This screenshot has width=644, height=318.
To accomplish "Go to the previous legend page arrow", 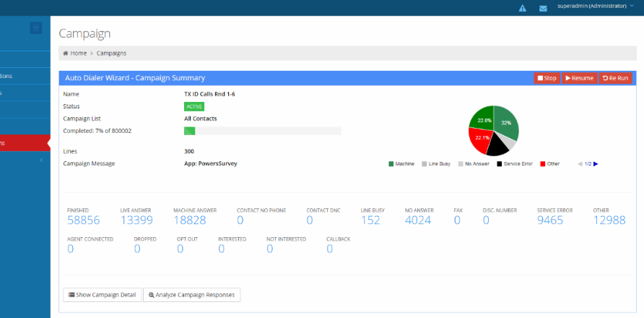I will [580, 164].
